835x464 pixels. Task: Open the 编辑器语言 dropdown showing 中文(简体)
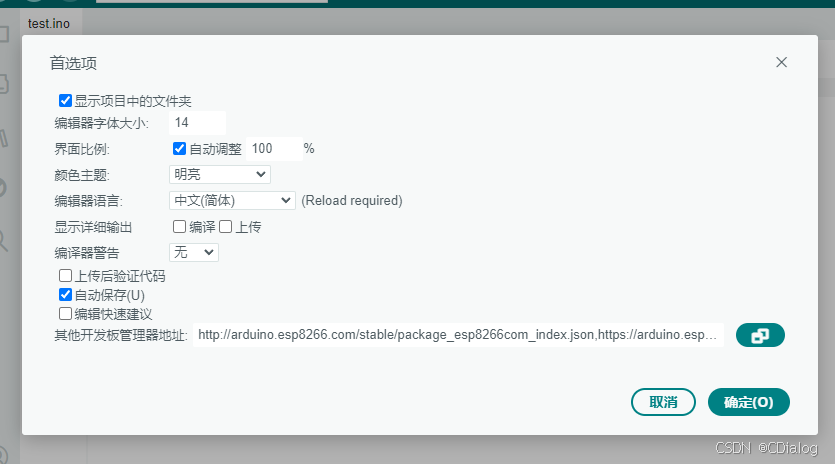(x=232, y=200)
